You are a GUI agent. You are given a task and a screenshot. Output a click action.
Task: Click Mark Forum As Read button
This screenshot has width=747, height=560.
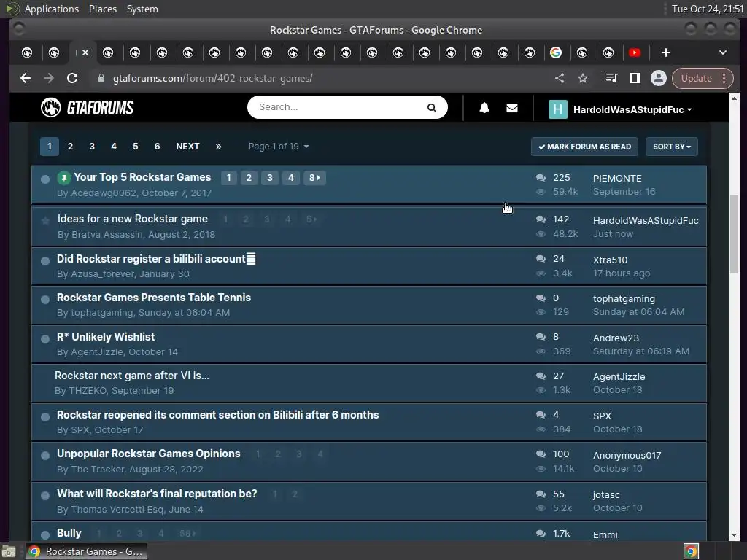[x=584, y=147]
